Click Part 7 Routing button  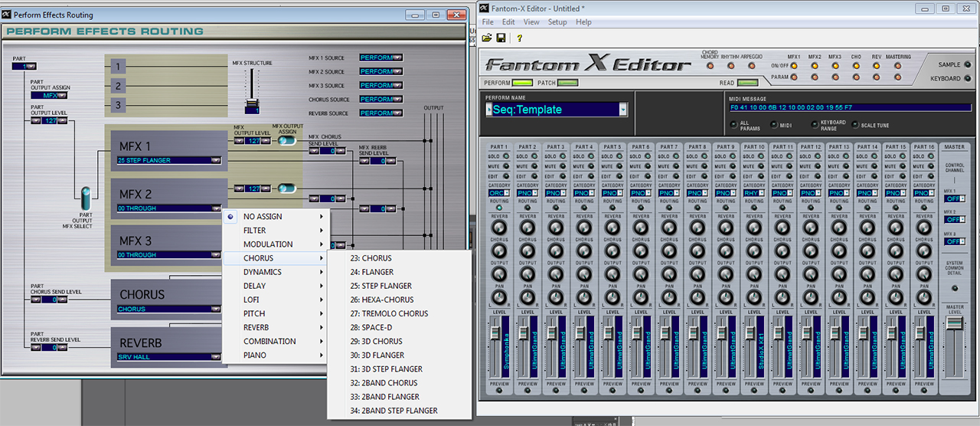click(x=668, y=208)
